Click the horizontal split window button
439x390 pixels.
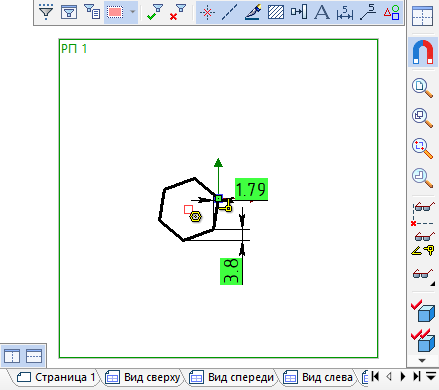[34, 356]
